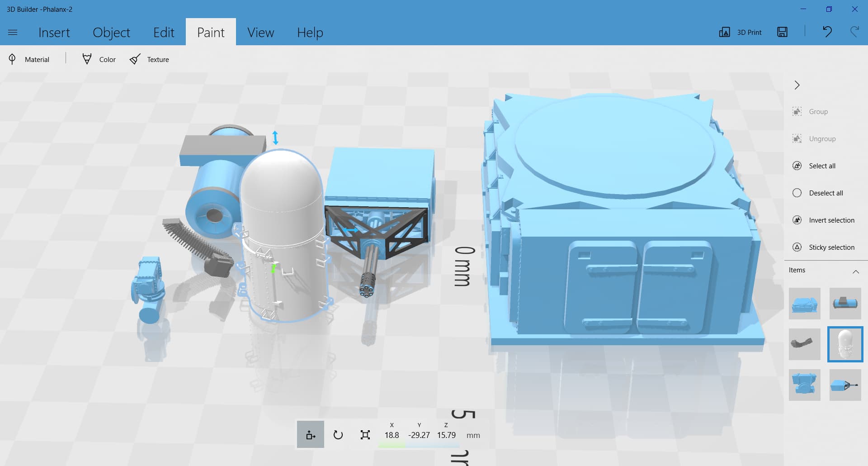The image size is (868, 466).
Task: Collapse the right side panel chevron
Action: [797, 85]
